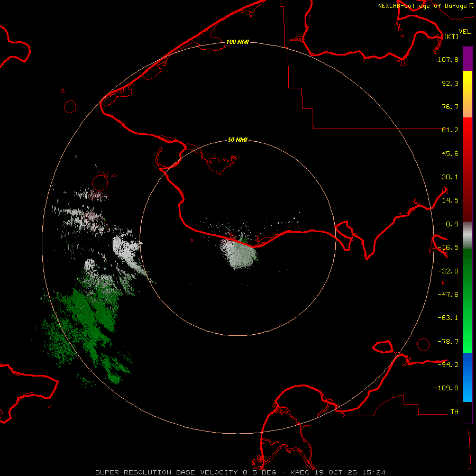Click the 30.1 scale value

tap(450, 177)
